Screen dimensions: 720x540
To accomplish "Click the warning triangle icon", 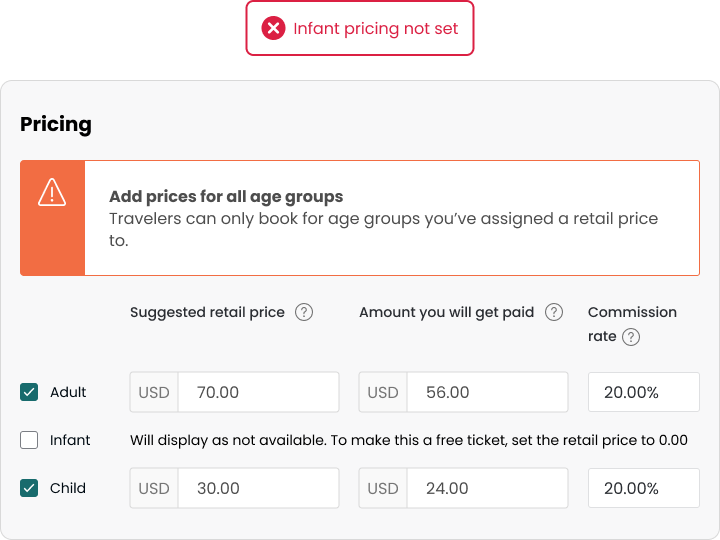I will click(x=52, y=192).
